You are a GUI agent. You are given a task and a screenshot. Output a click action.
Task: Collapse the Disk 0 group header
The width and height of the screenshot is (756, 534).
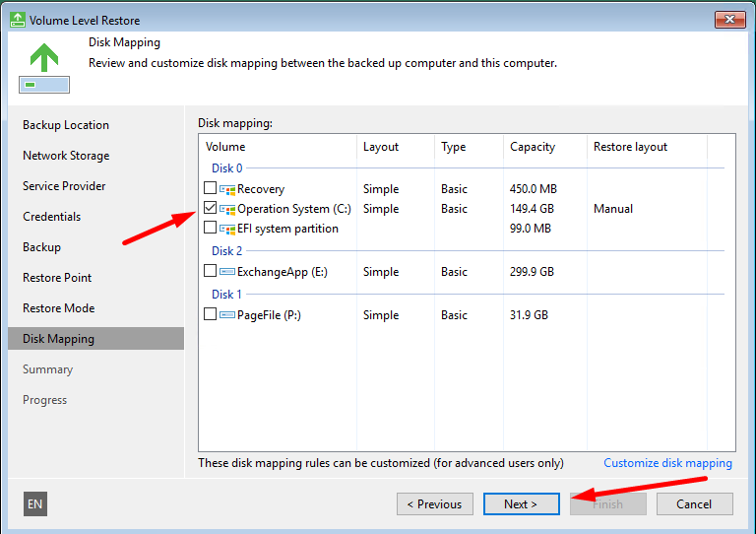click(x=226, y=168)
